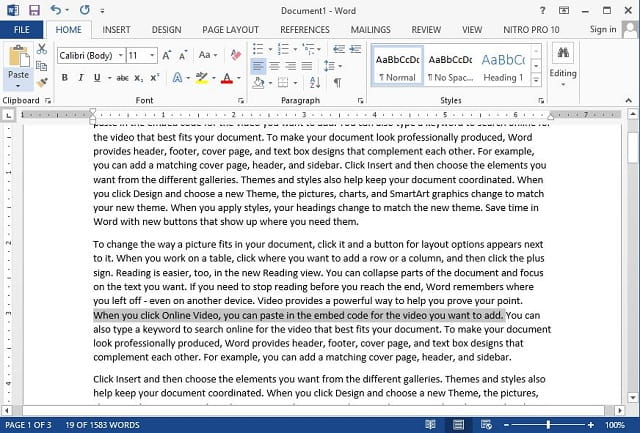This screenshot has height=433, width=640.
Task: Toggle Italic formatting
Action: 82,78
